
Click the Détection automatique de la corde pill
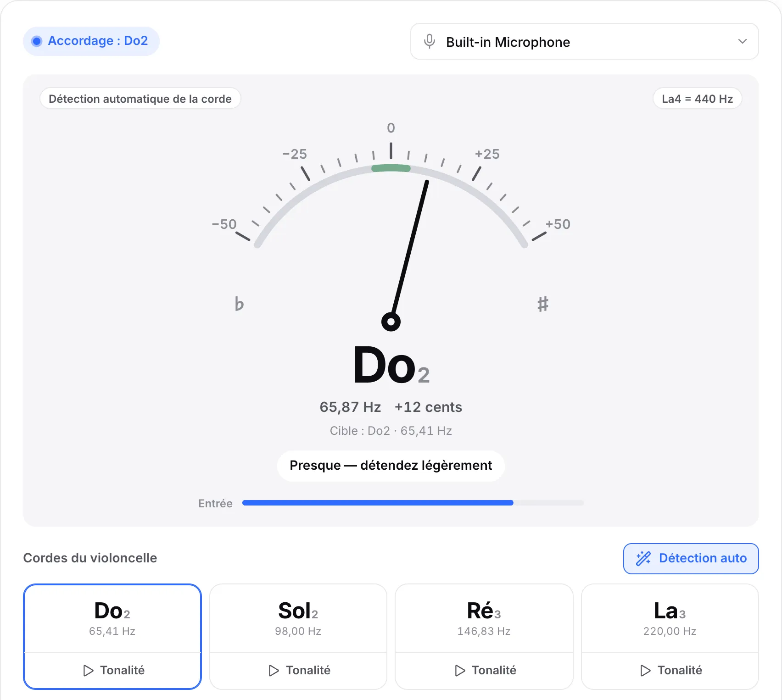point(140,99)
